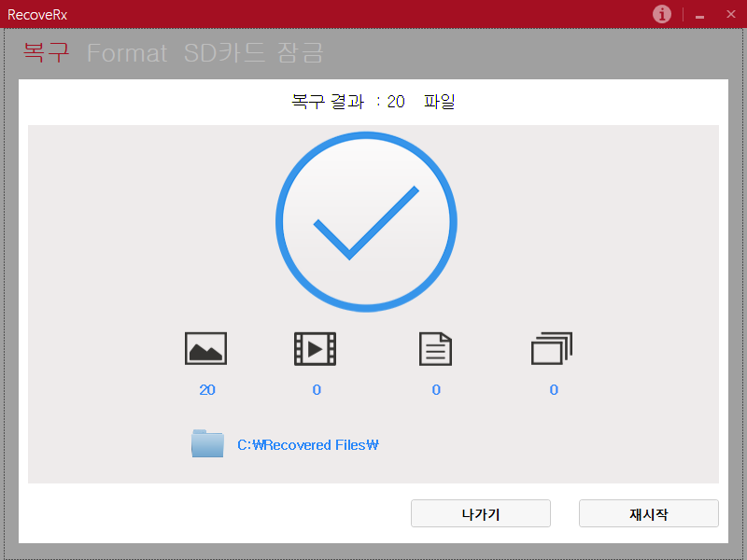This screenshot has width=747, height=560.
Task: Click the blue folder icon
Action: click(207, 444)
